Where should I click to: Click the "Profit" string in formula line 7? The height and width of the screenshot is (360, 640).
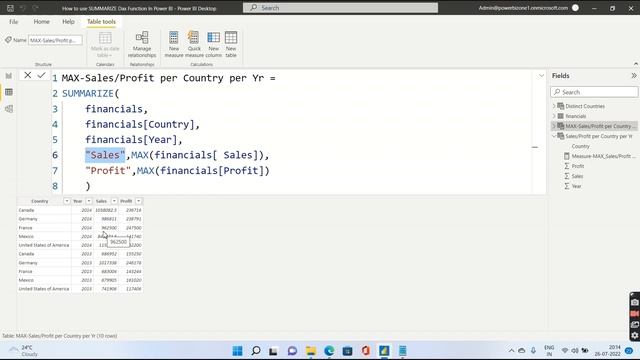(x=108, y=171)
